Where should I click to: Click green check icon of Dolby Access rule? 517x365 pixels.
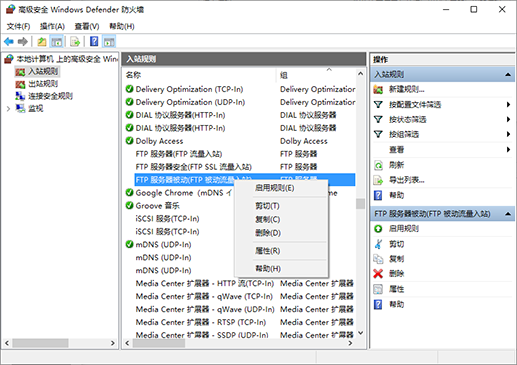[x=129, y=141]
